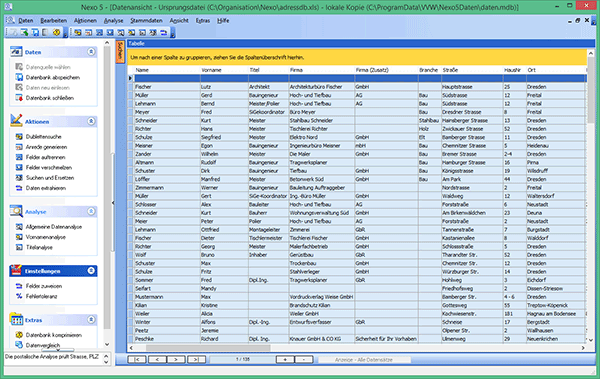The width and height of the screenshot is (600, 379).
Task: Hide the sidebar using the splitter arrow
Action: pyautogui.click(x=113, y=203)
